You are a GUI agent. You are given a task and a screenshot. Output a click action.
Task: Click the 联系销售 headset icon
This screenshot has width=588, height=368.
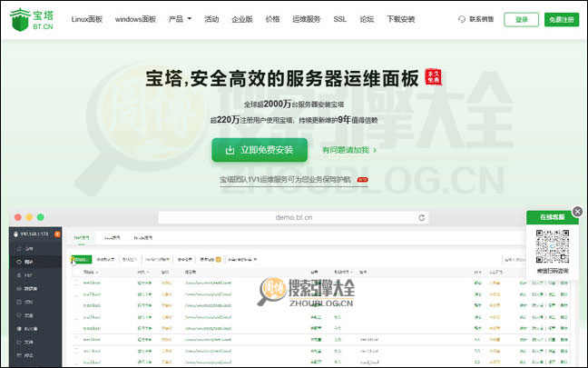pos(462,19)
